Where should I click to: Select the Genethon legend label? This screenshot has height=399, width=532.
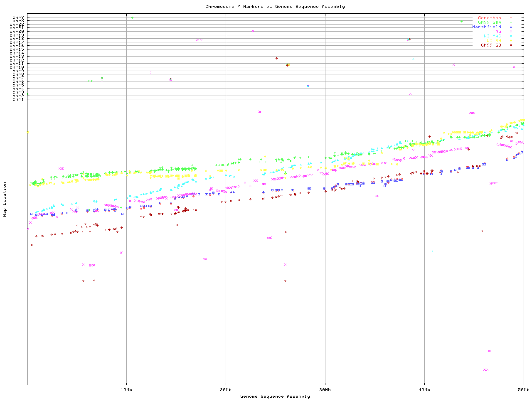(489, 18)
